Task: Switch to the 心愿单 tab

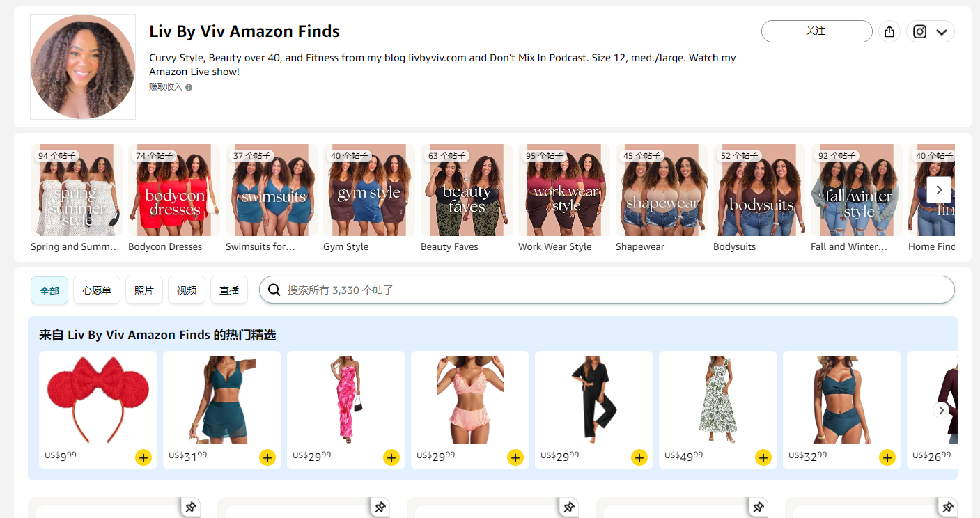Action: coord(97,290)
